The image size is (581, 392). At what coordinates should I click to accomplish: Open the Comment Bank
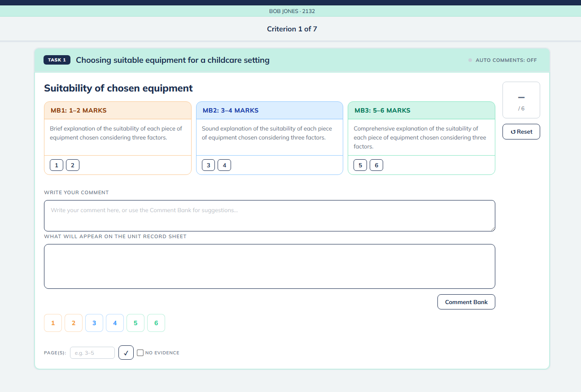click(466, 302)
